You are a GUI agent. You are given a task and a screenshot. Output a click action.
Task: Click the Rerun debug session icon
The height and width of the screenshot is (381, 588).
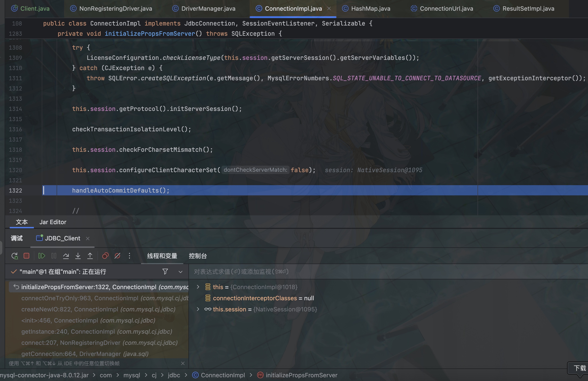coord(15,256)
